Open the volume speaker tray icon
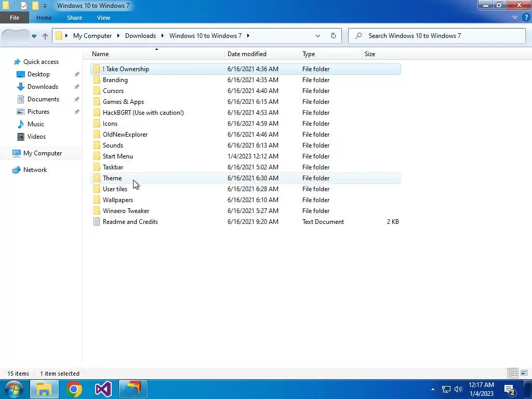532x399 pixels. [458, 389]
